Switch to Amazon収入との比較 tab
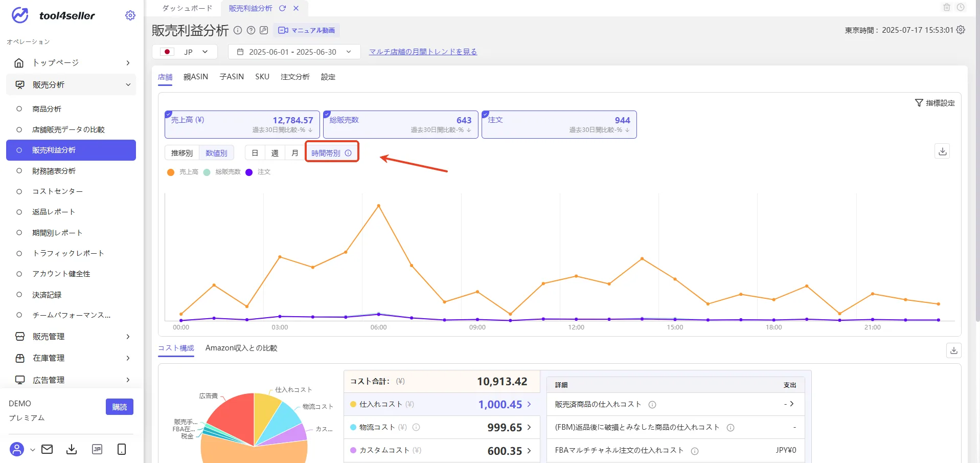This screenshot has width=980, height=463. [x=241, y=348]
